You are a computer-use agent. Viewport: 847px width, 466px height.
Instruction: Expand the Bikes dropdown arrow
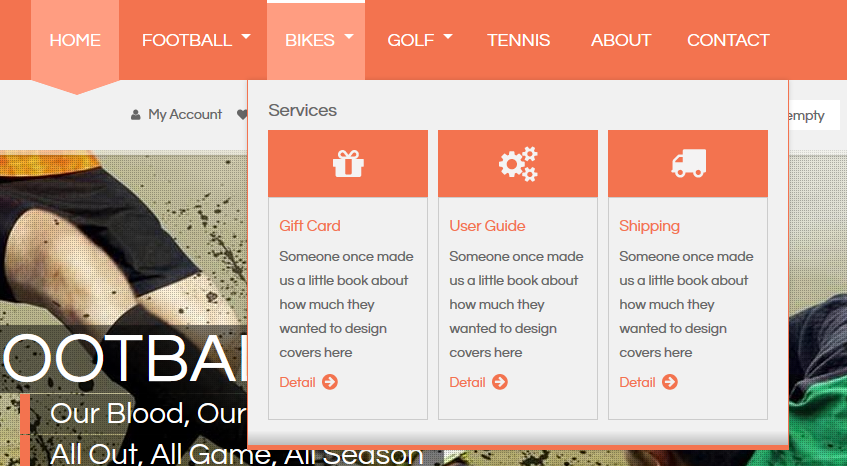click(349, 37)
